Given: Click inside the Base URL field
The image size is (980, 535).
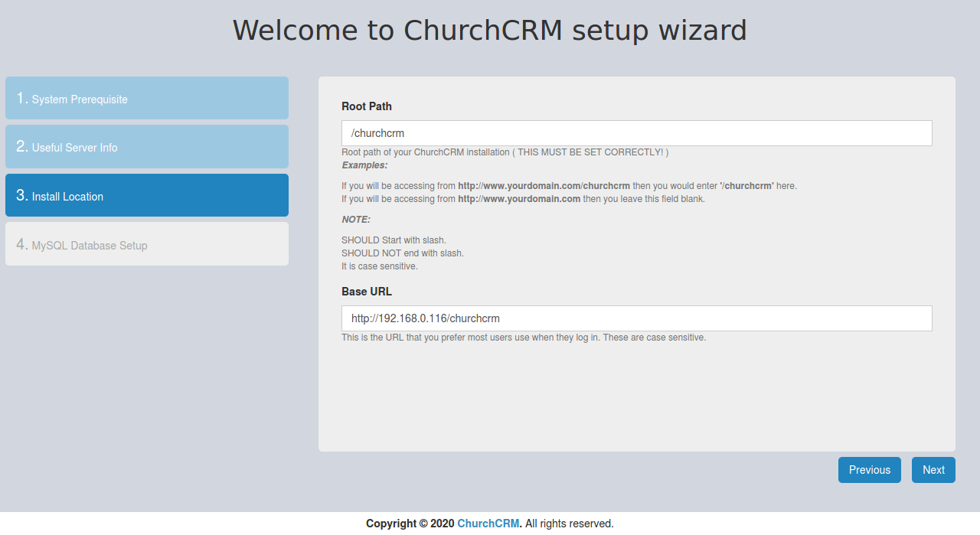Looking at the screenshot, I should pyautogui.click(x=636, y=318).
